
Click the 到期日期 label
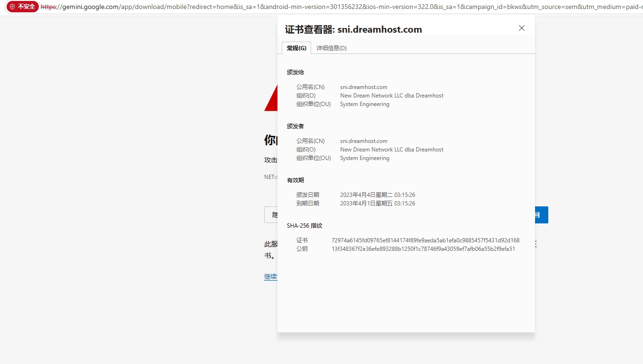coord(308,204)
